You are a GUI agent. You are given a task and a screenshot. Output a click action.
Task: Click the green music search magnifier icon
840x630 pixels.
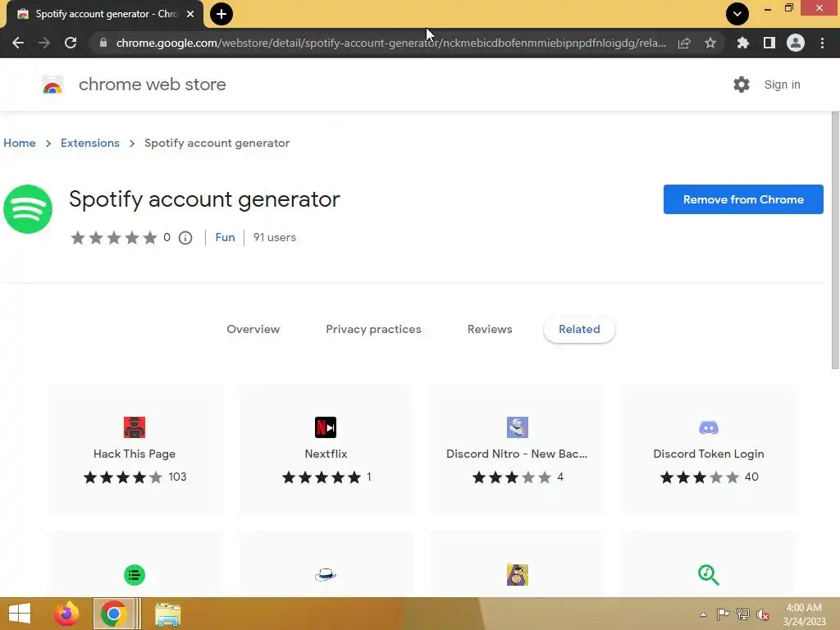pyautogui.click(x=708, y=575)
